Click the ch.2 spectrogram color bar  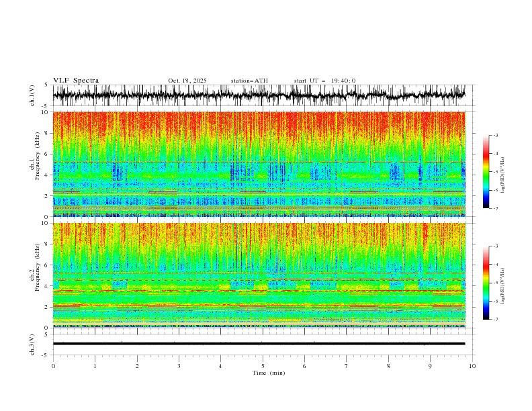[x=486, y=283]
